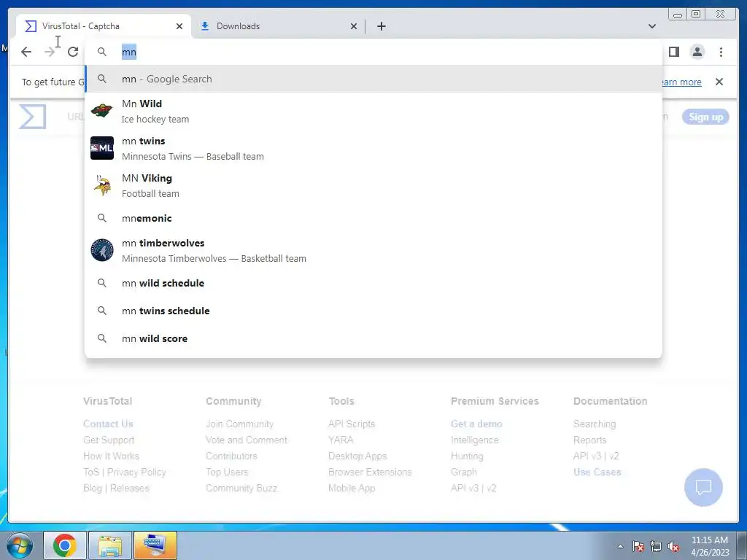Click the Windows Start button

pyautogui.click(x=20, y=545)
